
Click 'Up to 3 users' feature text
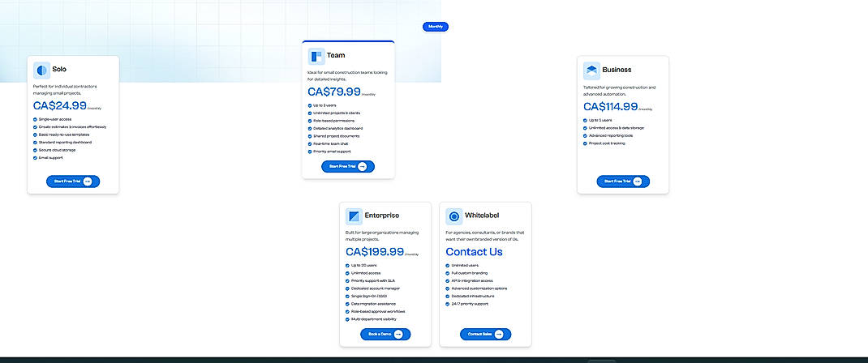coord(324,105)
